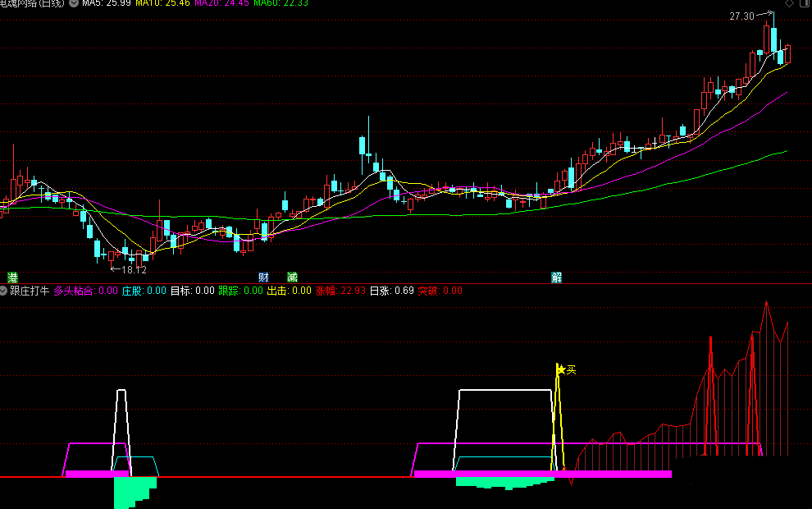The height and width of the screenshot is (509, 812).
Task: Click the MA20: 24.45 label
Action: coord(221,3)
